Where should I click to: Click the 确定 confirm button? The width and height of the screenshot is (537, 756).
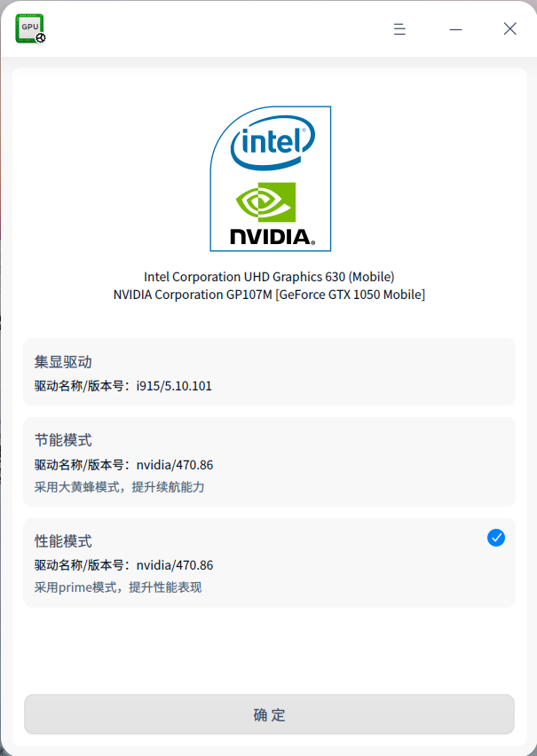tap(268, 714)
